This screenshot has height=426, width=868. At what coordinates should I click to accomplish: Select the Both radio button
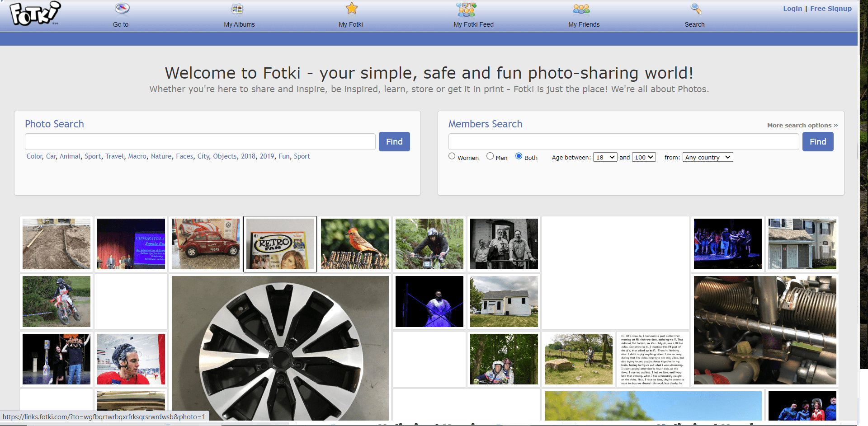pos(519,156)
